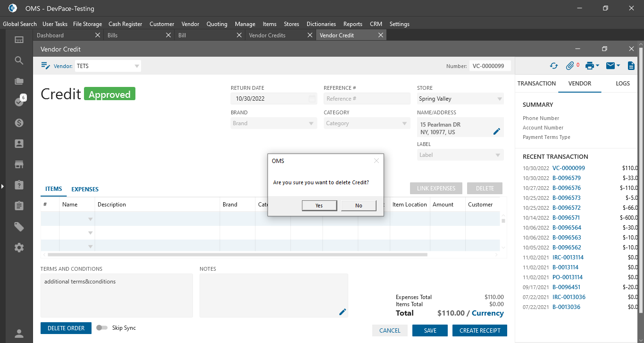
Task: Confirm deletion by clicking Yes
Action: click(319, 206)
